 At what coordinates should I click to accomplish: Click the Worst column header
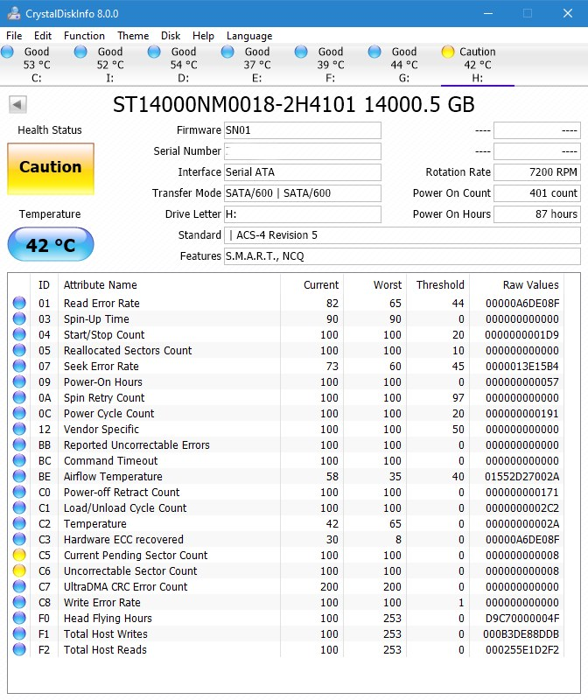(x=387, y=285)
